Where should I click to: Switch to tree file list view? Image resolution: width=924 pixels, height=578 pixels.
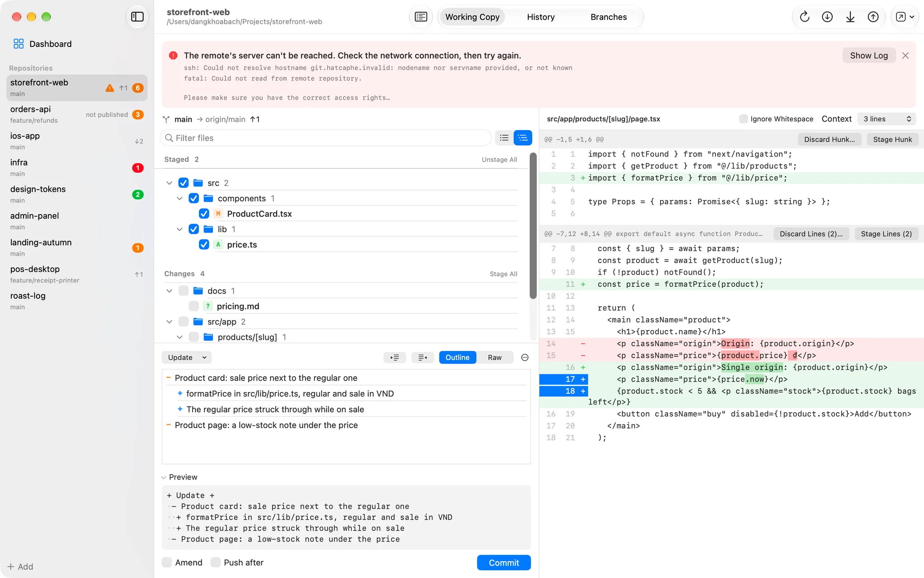pos(523,138)
